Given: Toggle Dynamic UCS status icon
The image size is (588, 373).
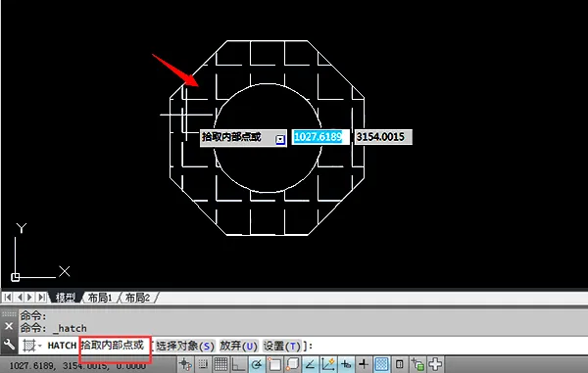Looking at the screenshot, I should tap(328, 364).
